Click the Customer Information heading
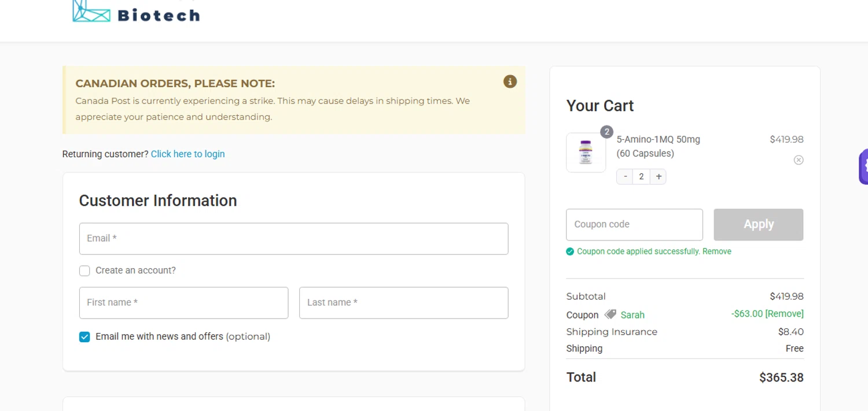This screenshot has height=411, width=868. click(x=158, y=201)
